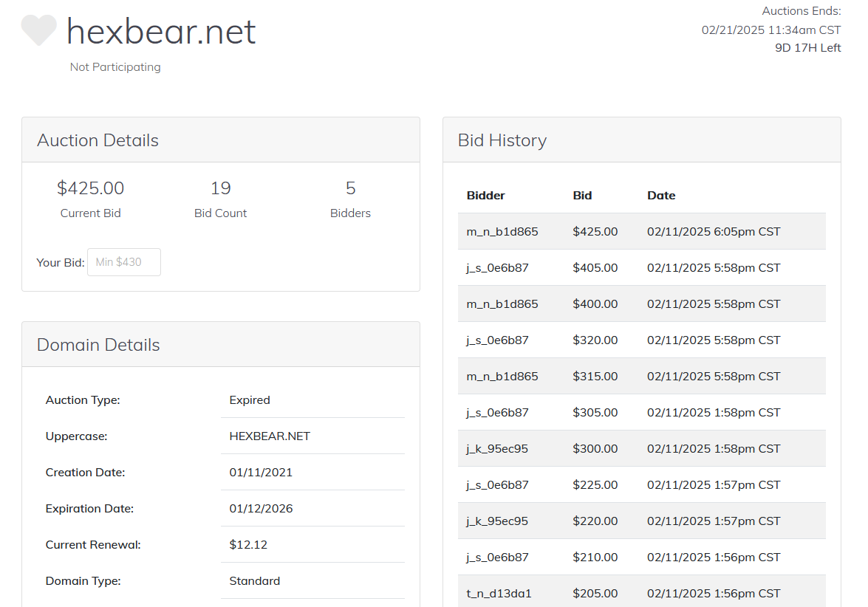
Task: Click the date in the $225.00 bid row
Action: [x=714, y=485]
